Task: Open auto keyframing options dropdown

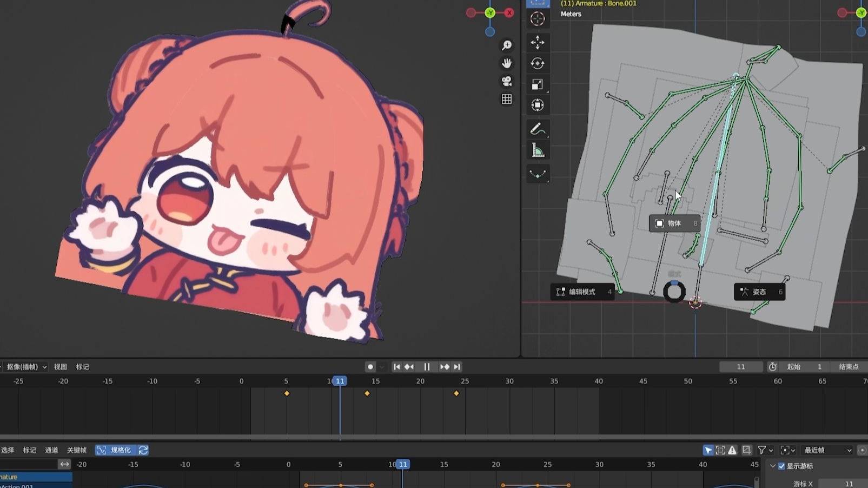Action: [381, 367]
